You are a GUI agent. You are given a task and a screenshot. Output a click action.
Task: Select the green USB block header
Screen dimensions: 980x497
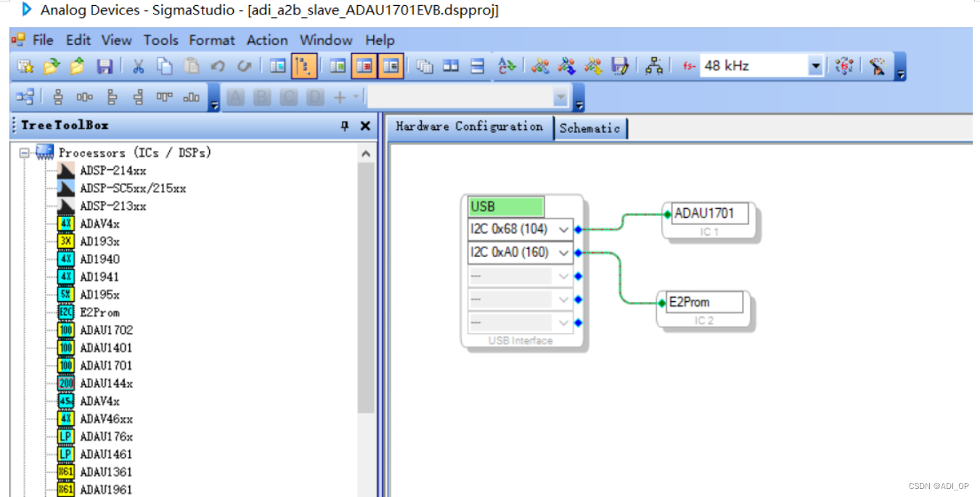click(506, 207)
